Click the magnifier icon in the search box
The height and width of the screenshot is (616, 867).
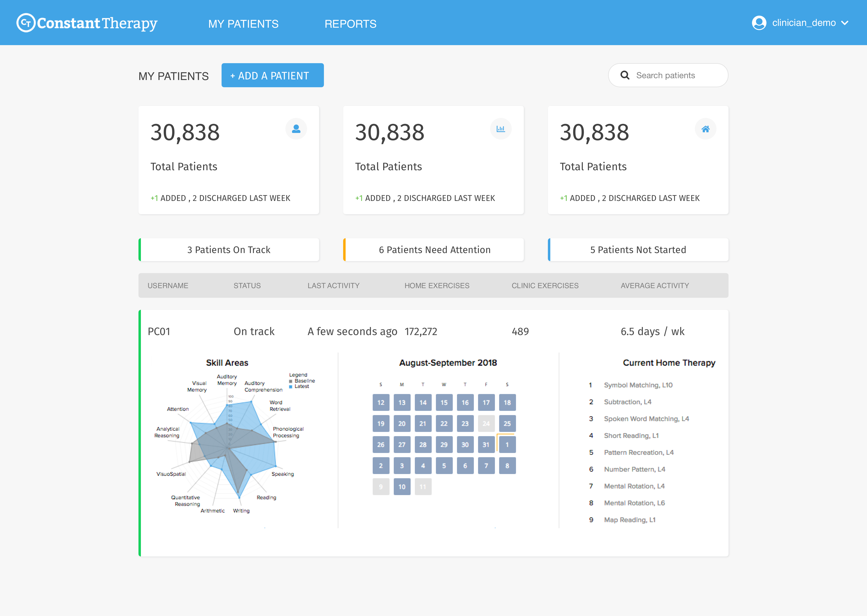pyautogui.click(x=625, y=75)
